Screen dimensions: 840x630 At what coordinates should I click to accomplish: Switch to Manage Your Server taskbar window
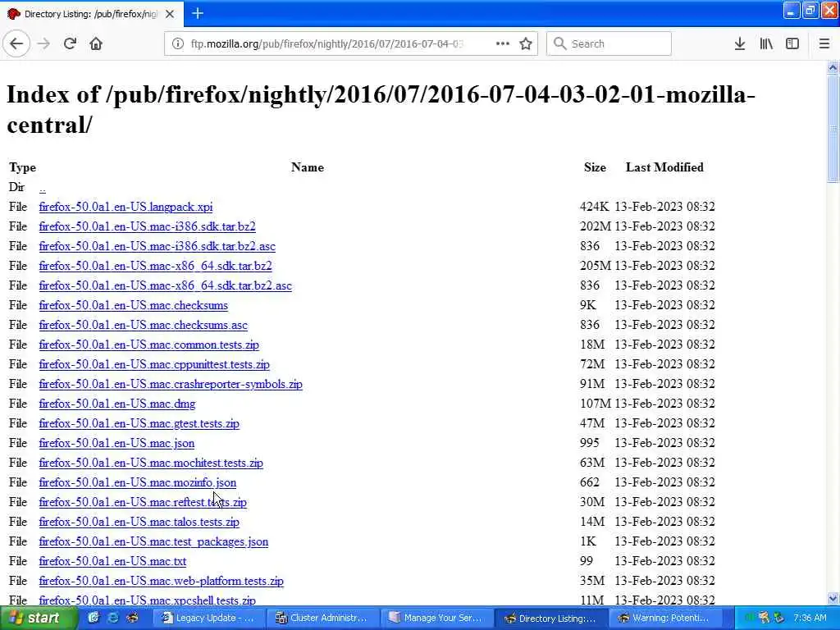436,619
